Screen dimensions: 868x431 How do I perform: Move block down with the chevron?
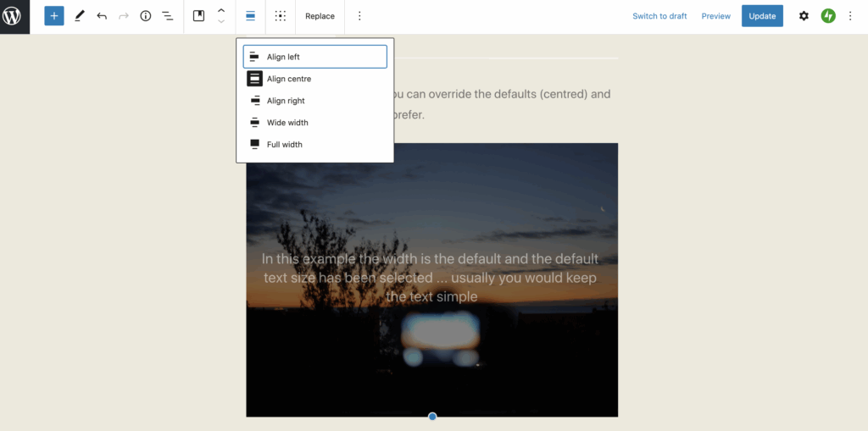[221, 22]
